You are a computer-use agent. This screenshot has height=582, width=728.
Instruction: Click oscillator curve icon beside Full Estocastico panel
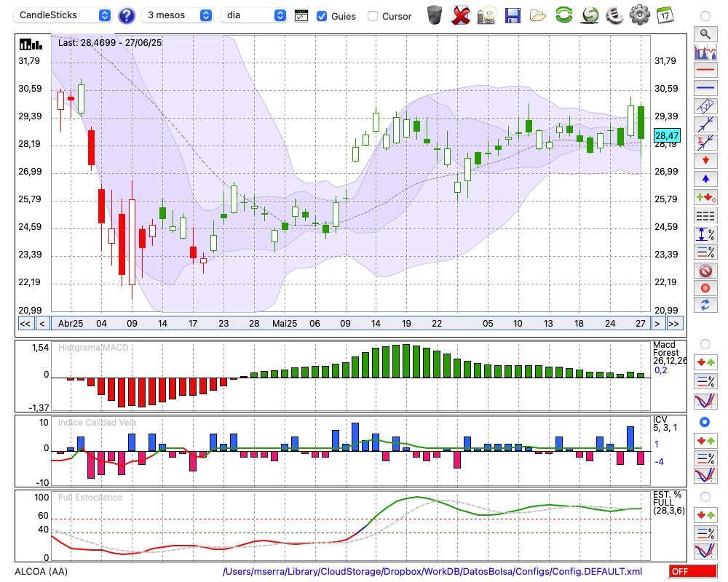point(705,551)
